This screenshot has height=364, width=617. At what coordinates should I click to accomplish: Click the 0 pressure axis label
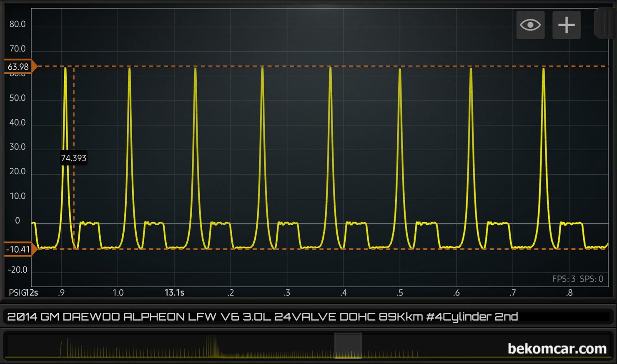(x=18, y=221)
